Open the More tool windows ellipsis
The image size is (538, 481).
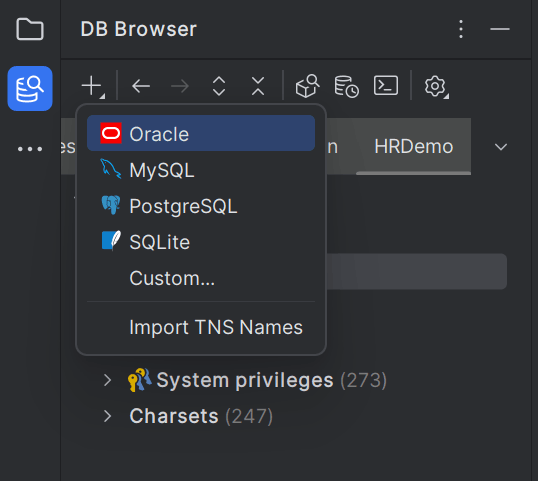[30, 149]
